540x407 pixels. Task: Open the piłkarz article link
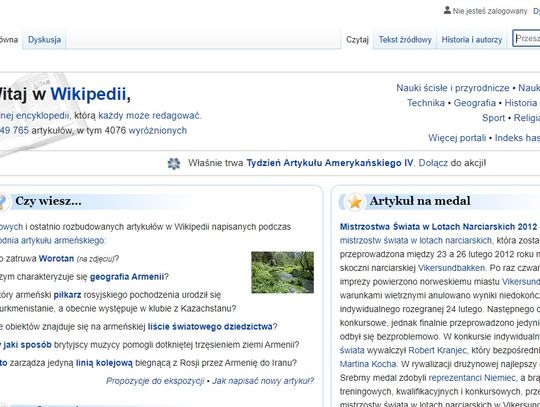point(68,295)
